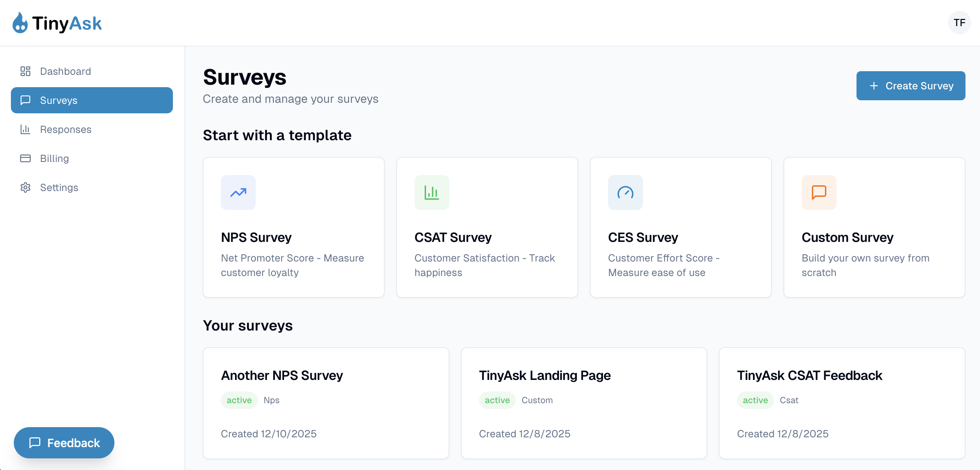Click the gauge icon on CES Survey
This screenshot has width=980, height=470.
(625, 193)
